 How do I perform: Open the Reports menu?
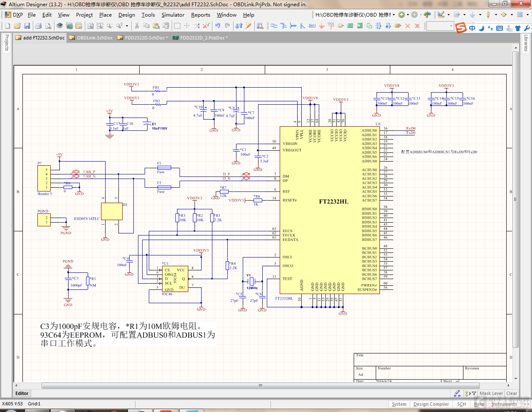201,15
